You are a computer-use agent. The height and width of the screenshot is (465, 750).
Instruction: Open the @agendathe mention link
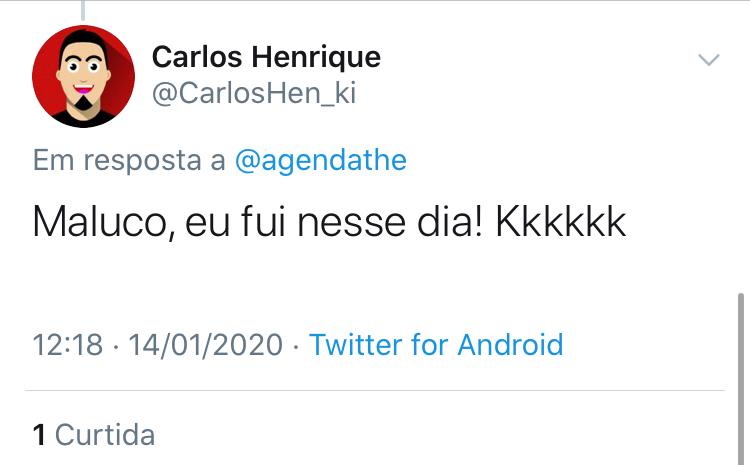[320, 160]
